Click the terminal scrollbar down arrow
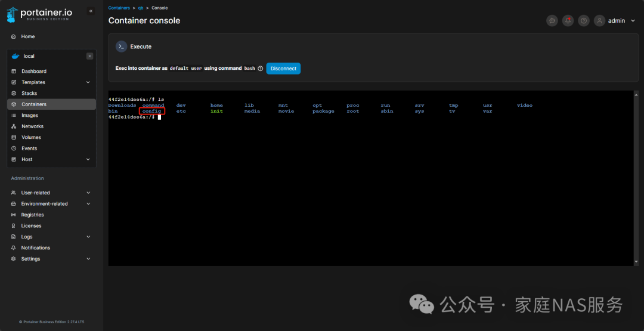This screenshot has width=644, height=331. click(x=637, y=262)
